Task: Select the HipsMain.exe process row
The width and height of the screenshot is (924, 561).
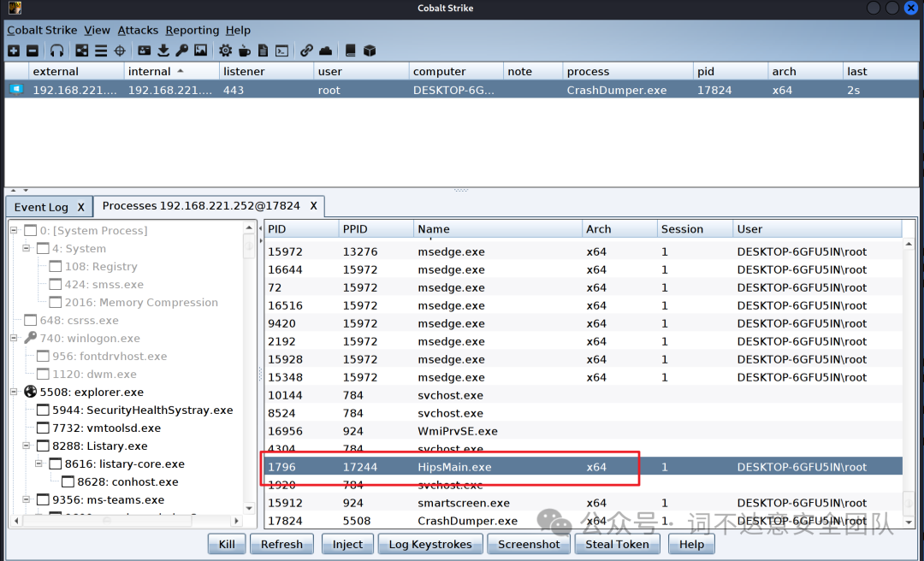Action: pos(583,467)
